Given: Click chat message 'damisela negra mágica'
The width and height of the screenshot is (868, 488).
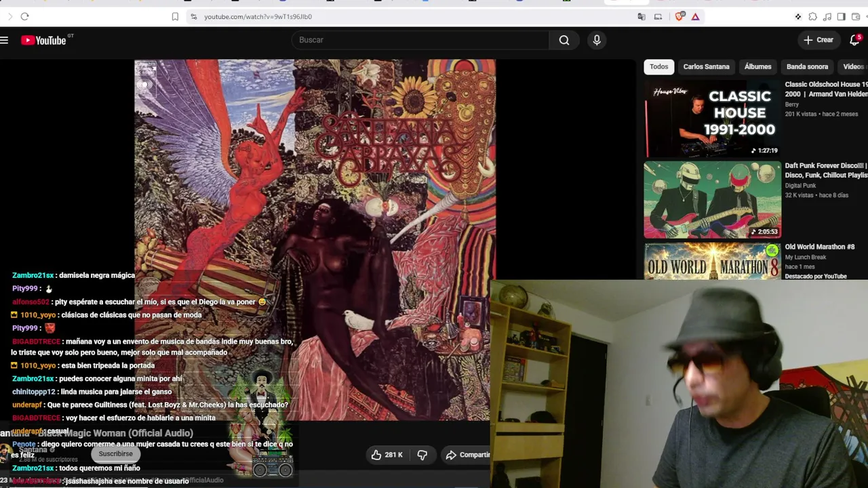Looking at the screenshot, I should [x=97, y=275].
